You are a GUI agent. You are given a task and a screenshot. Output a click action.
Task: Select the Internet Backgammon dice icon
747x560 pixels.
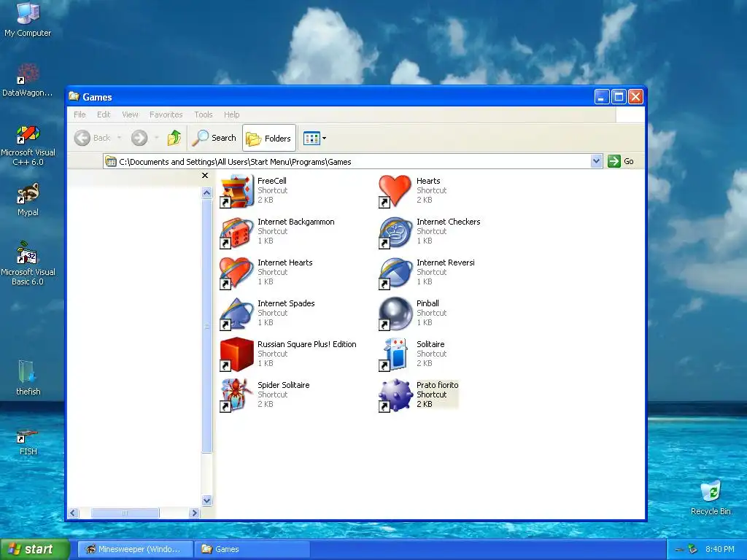point(236,232)
